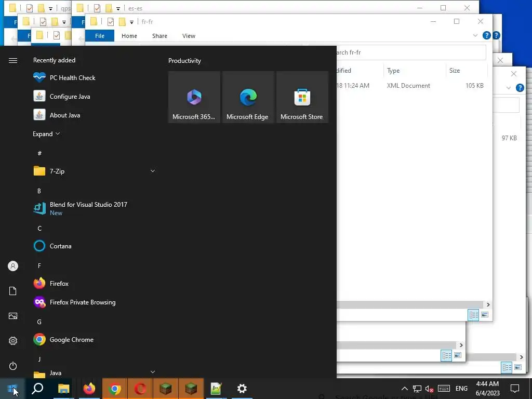Jump to the C letter index
Viewport: 532px width, 399px height.
click(39, 229)
